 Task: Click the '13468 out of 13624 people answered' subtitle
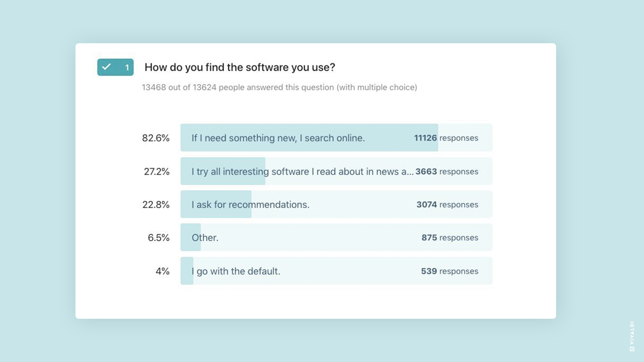(279, 87)
